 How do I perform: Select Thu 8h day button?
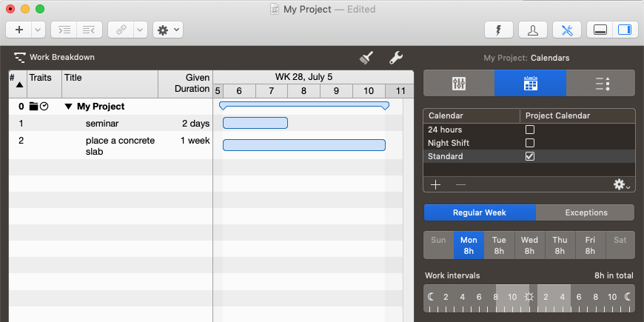point(560,245)
